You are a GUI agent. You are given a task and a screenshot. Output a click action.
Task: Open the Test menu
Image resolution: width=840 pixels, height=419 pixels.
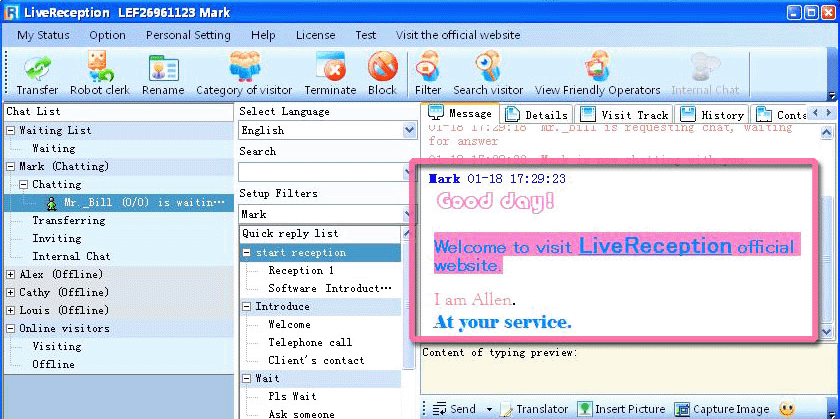[x=365, y=35]
